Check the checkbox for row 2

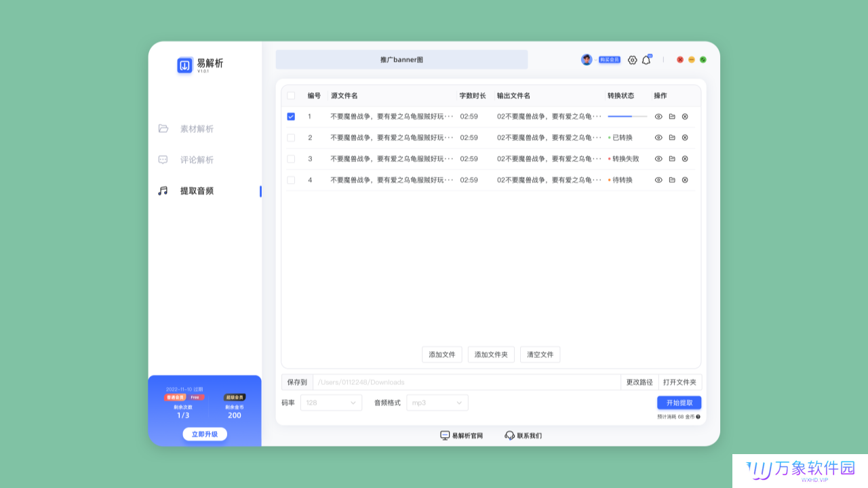(291, 138)
